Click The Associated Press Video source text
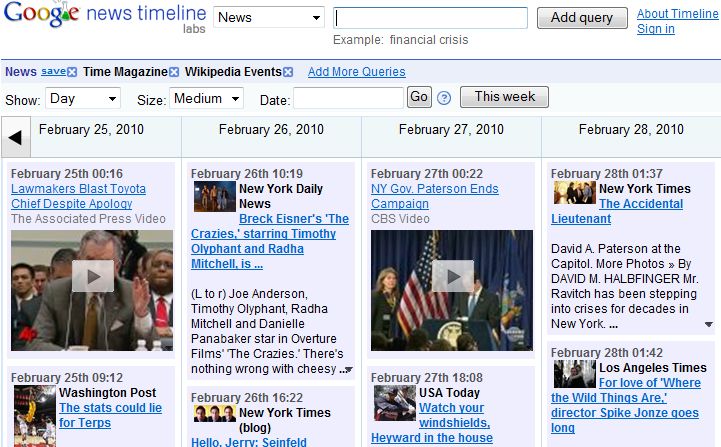The width and height of the screenshot is (721, 447). point(88,219)
